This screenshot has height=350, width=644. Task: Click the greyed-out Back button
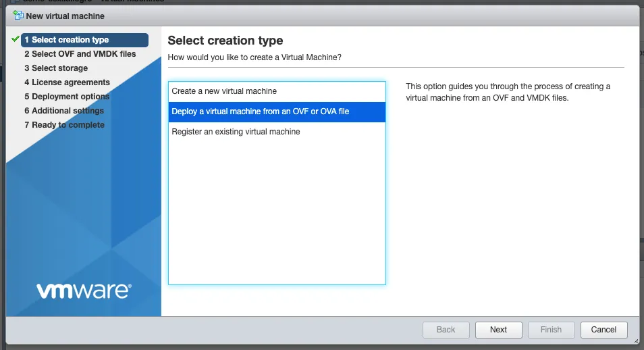pos(446,330)
